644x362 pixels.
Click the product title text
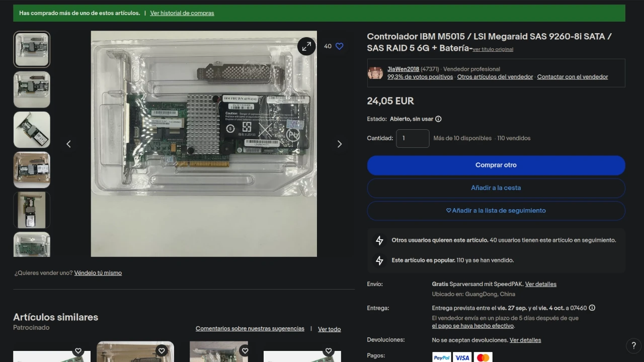point(490,42)
